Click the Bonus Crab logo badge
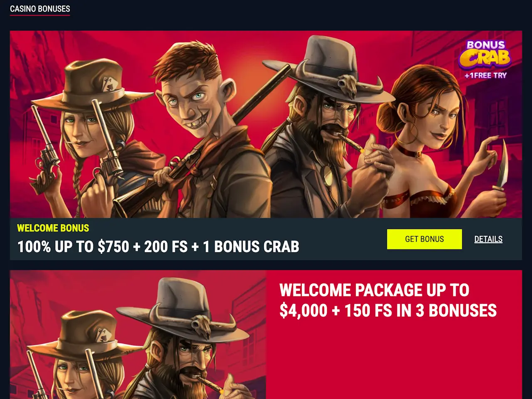The width and height of the screenshot is (532, 399). pos(485,54)
